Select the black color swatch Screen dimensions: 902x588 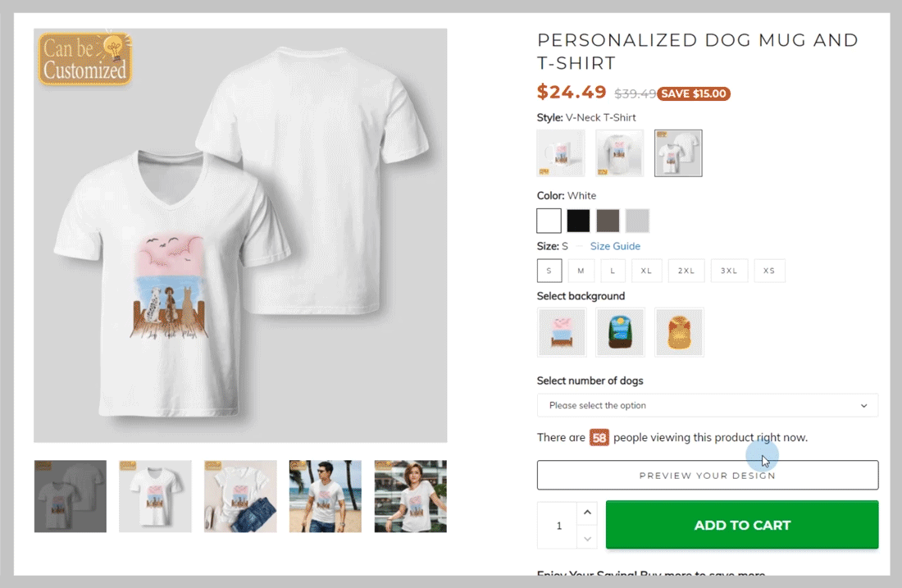pos(578,221)
